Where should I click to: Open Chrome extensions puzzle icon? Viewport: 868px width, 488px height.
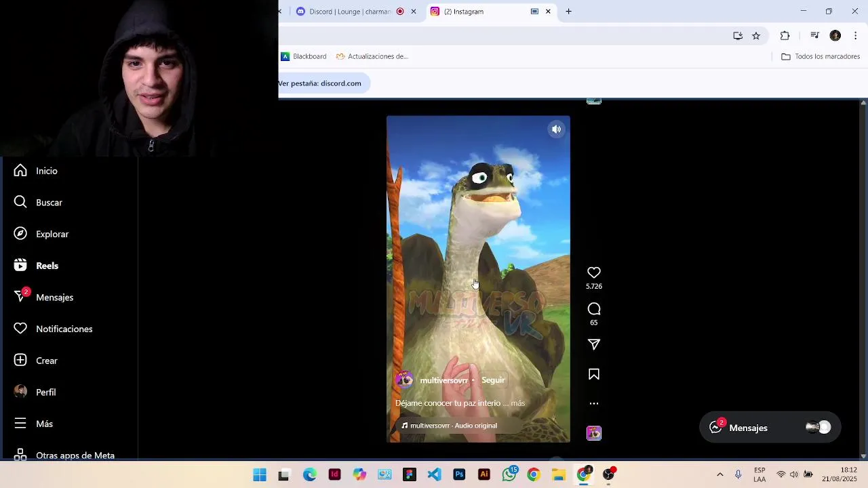point(785,36)
